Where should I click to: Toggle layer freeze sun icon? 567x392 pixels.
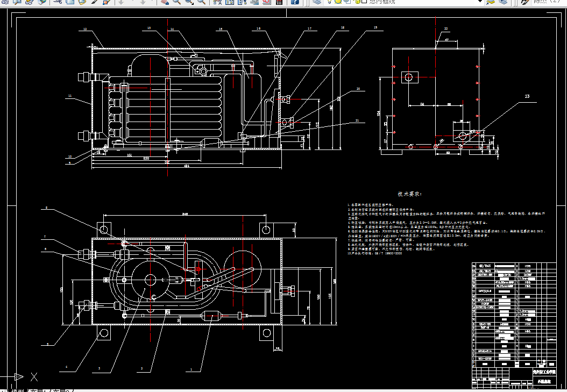point(338,2)
